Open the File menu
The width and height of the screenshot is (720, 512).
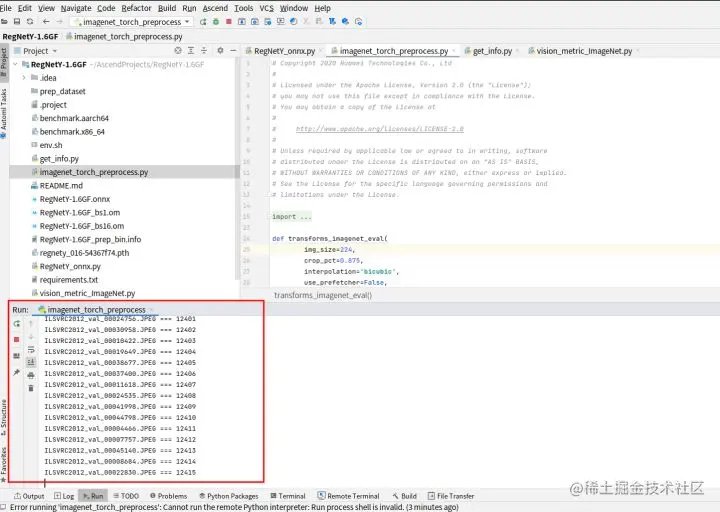pyautogui.click(x=5, y=8)
